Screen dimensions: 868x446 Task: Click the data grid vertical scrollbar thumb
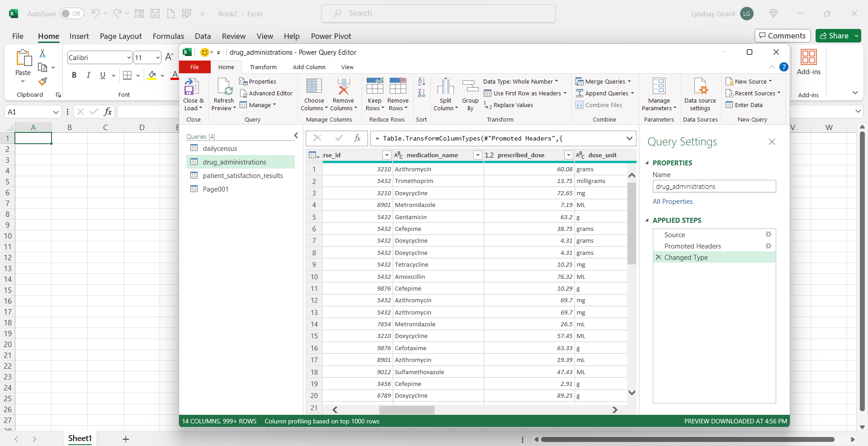[x=632, y=223]
